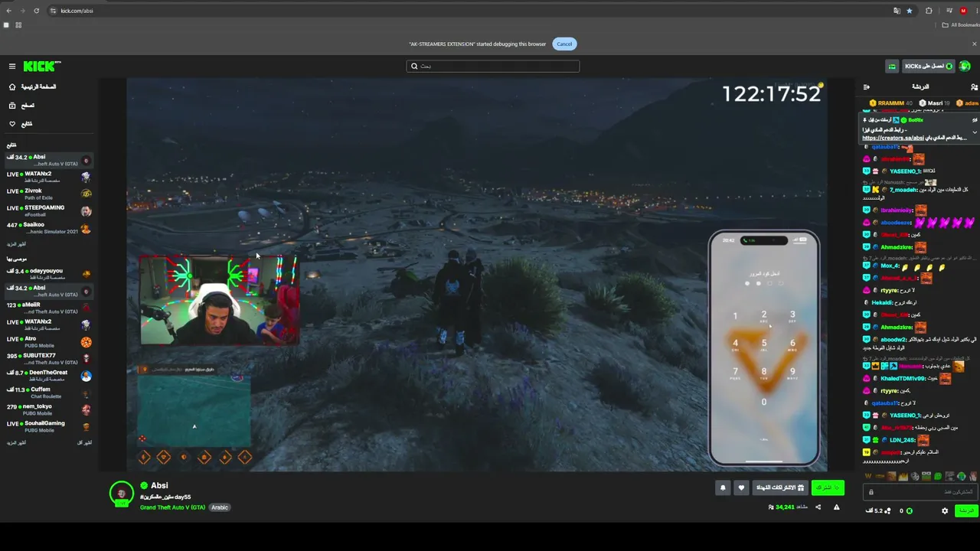This screenshot has width=980, height=551.
Task: Click the KhaledTDMlv99 username in chat
Action: coord(903,379)
